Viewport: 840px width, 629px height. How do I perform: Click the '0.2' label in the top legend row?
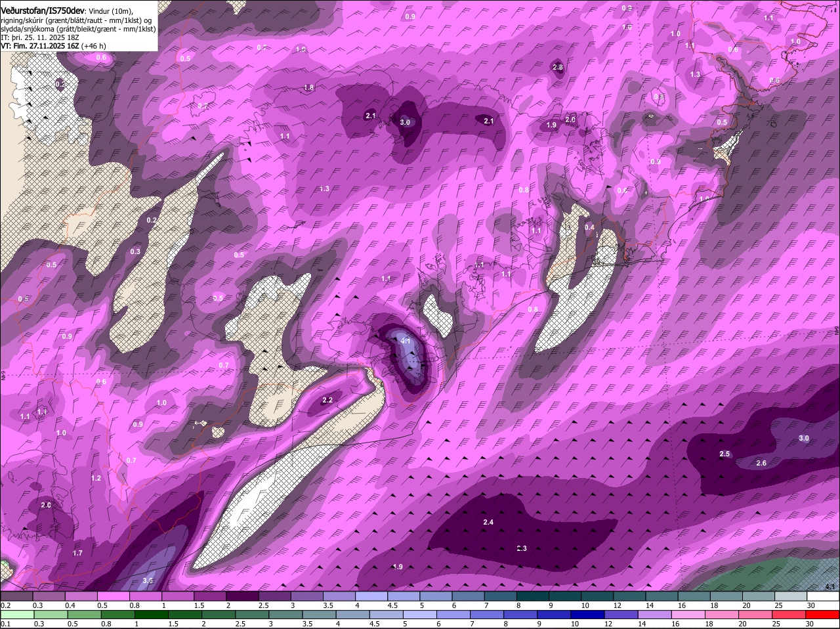[x=5, y=605]
